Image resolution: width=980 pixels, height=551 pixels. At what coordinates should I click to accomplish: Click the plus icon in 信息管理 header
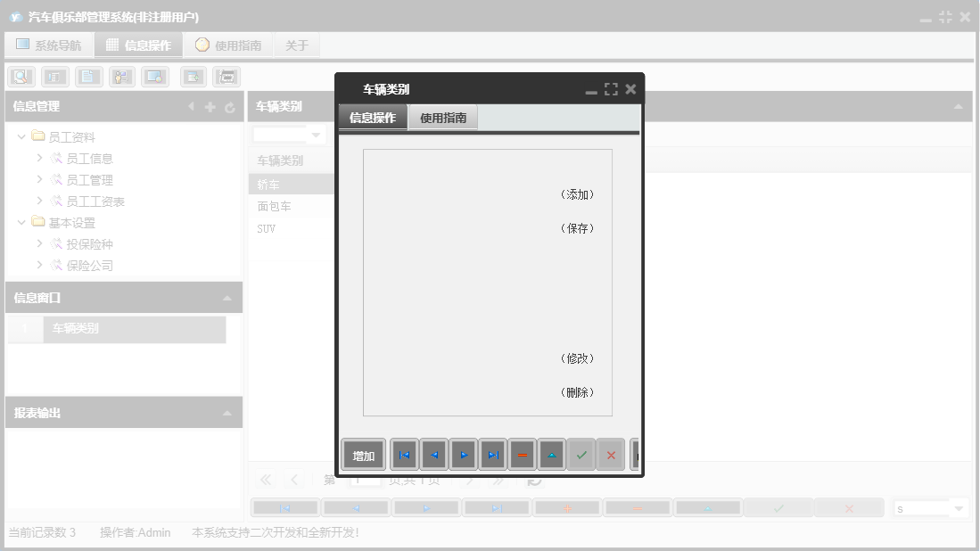coord(210,108)
